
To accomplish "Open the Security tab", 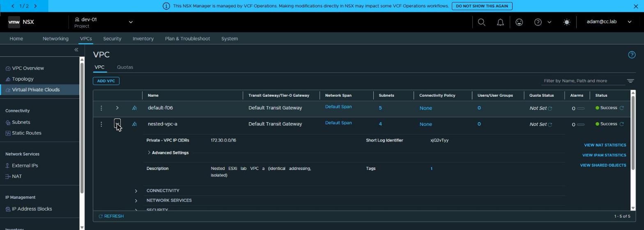I will point(112,39).
